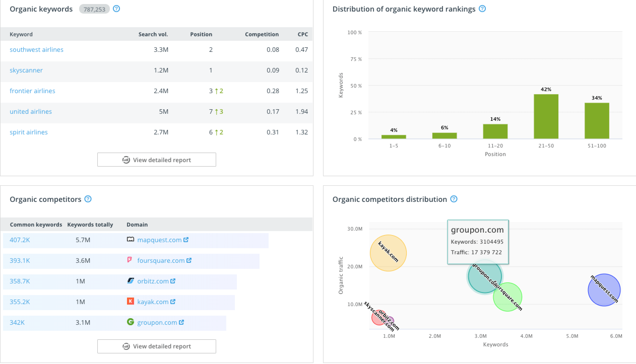Click the Keywords totally column header
The width and height of the screenshot is (636, 364).
click(x=90, y=225)
